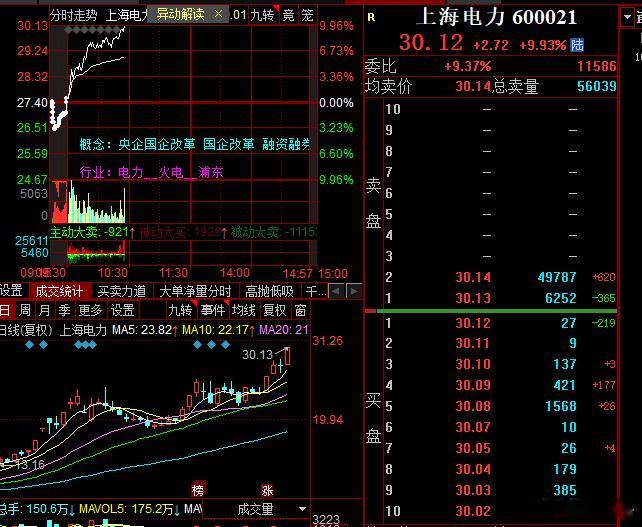The image size is (642, 527).
Task: Toggle 事件 markers on the K-line chart
Action: [212, 310]
